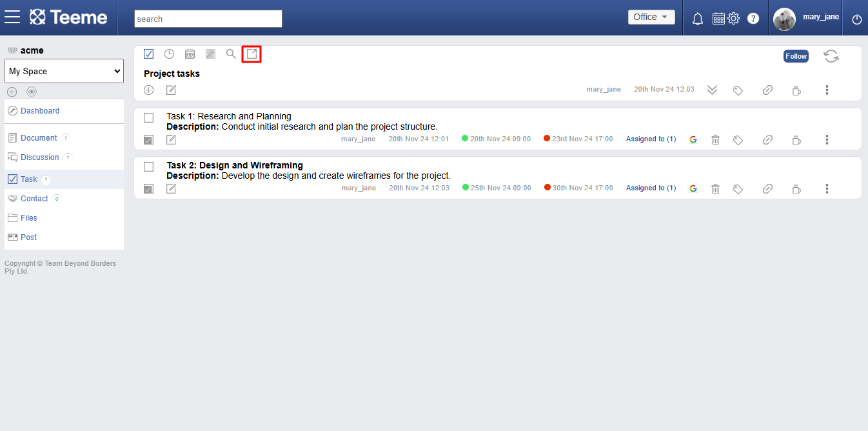
Task: Delete Task 1 with trash icon
Action: (715, 139)
